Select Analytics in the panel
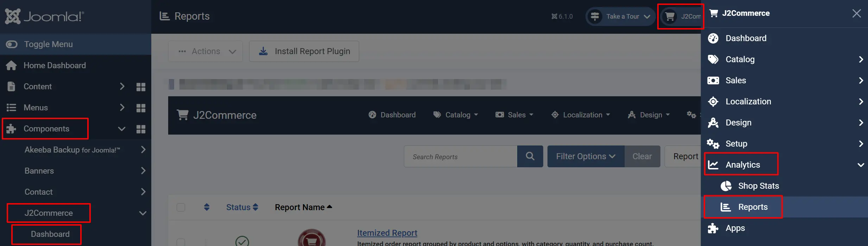 click(743, 164)
